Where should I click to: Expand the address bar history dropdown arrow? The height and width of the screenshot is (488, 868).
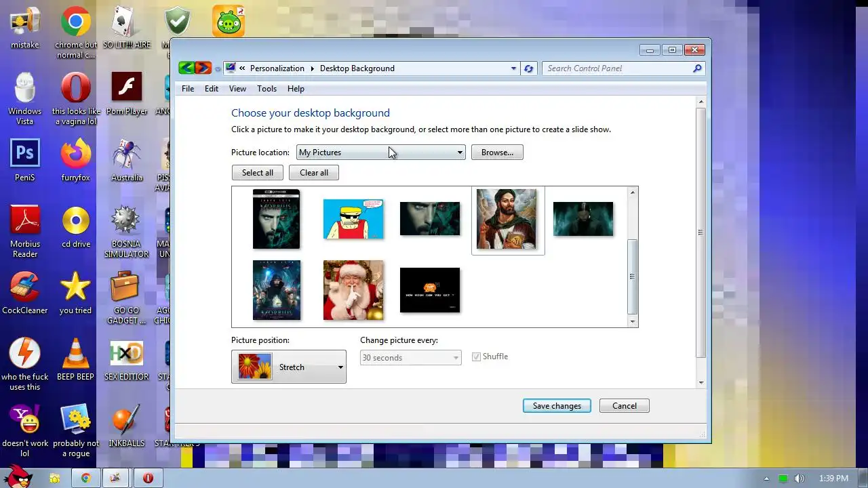click(x=513, y=68)
